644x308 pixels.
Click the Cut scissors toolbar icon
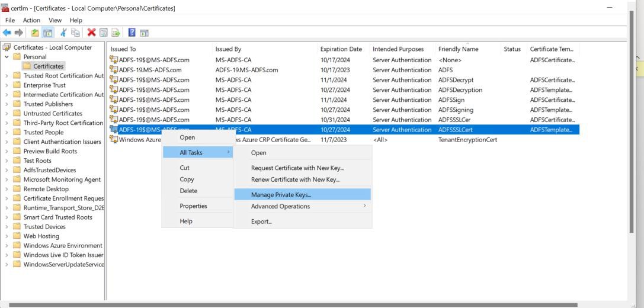[x=63, y=33]
